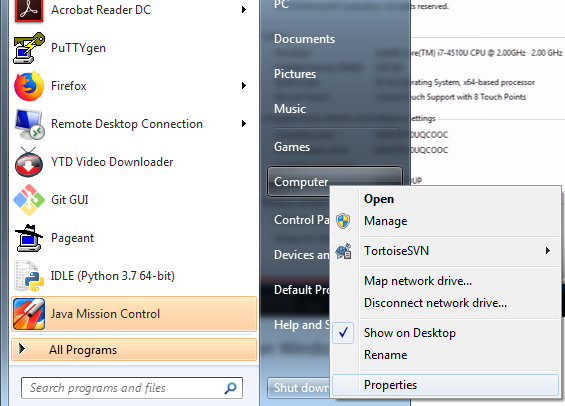This screenshot has height=406, width=565.
Task: Expand All Programs list
Action: (x=134, y=350)
